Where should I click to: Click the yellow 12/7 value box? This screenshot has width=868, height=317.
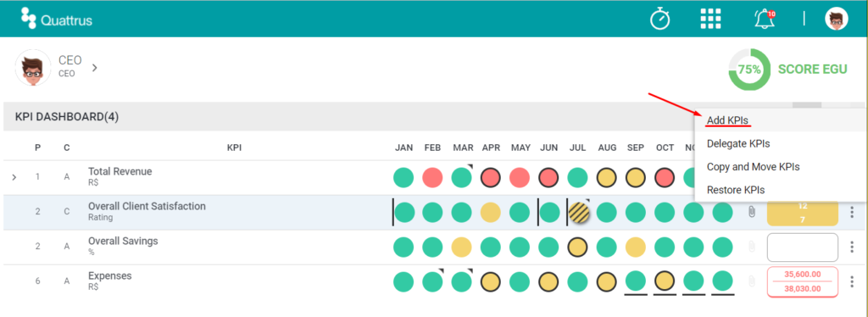tap(802, 213)
